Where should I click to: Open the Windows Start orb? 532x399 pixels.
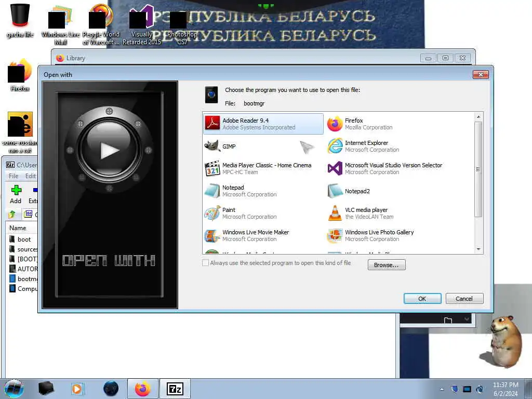tap(14, 389)
